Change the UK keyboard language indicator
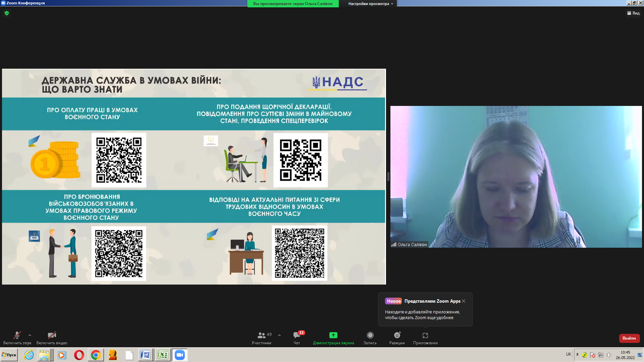 coord(569,355)
